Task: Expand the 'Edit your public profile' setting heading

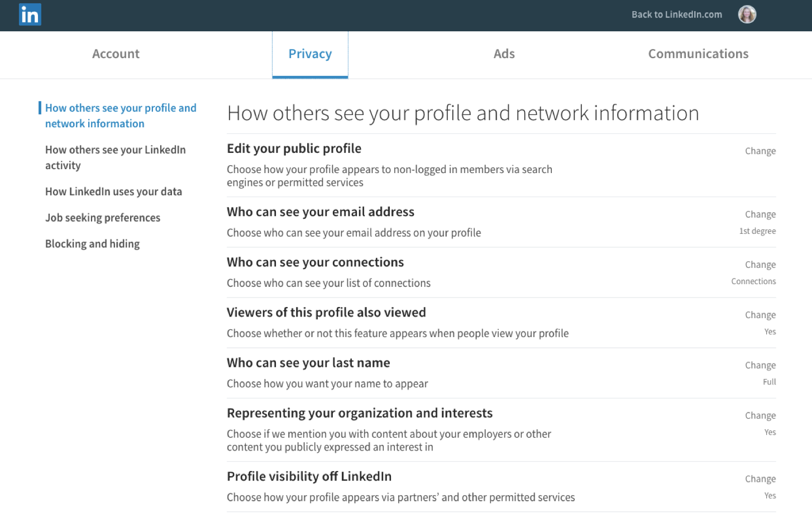Action: coord(294,148)
